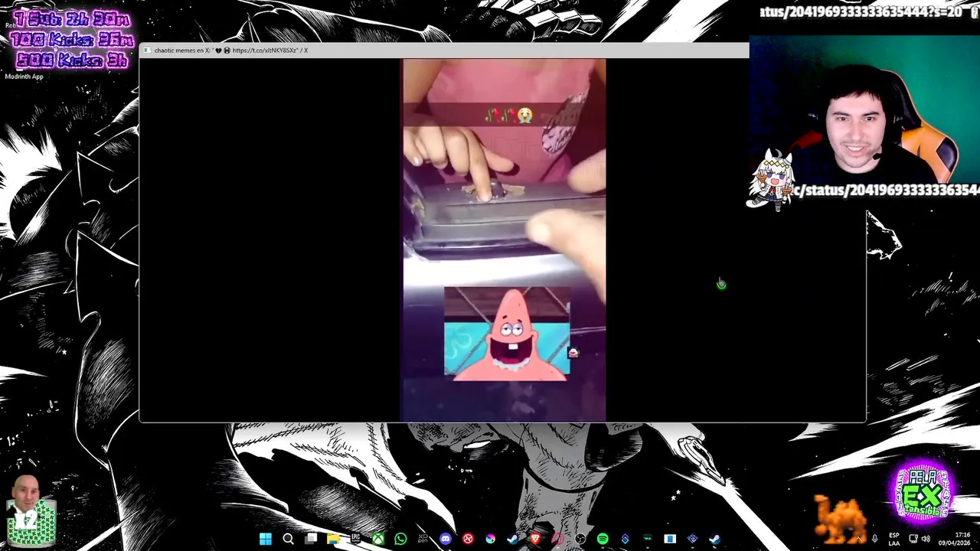Open the XP-Pen app in the taskbar
The image size is (980, 551).
[x=423, y=539]
